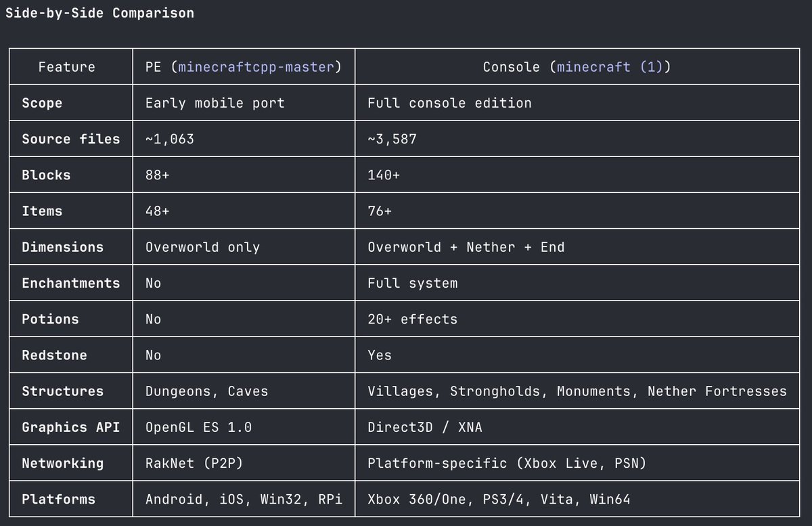The image size is (812, 526).
Task: Select the RakNet (P2P) cell
Action: 194,463
